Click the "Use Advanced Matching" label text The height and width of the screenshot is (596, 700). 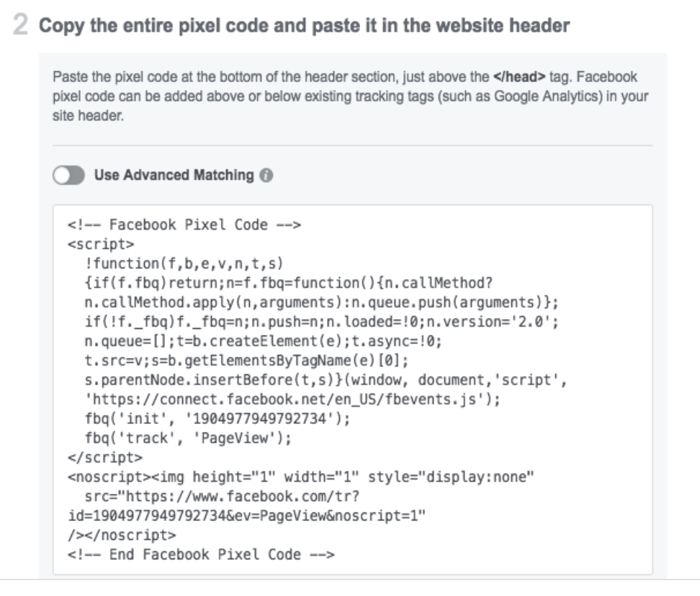174,175
